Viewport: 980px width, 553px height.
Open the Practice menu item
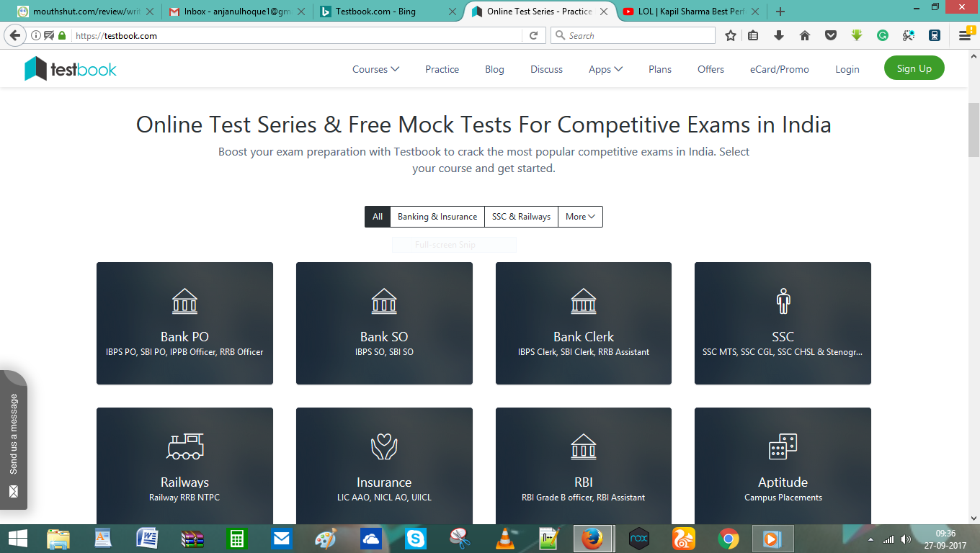pyautogui.click(x=442, y=69)
